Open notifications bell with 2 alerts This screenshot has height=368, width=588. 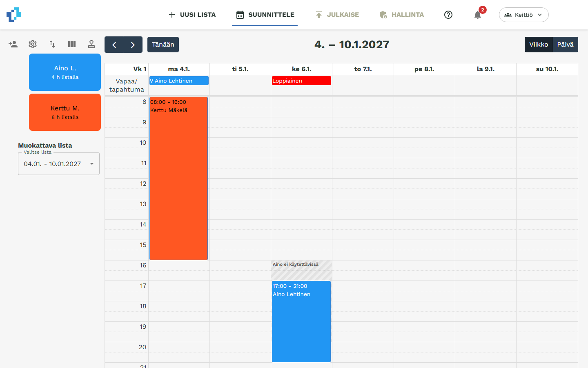(x=478, y=15)
